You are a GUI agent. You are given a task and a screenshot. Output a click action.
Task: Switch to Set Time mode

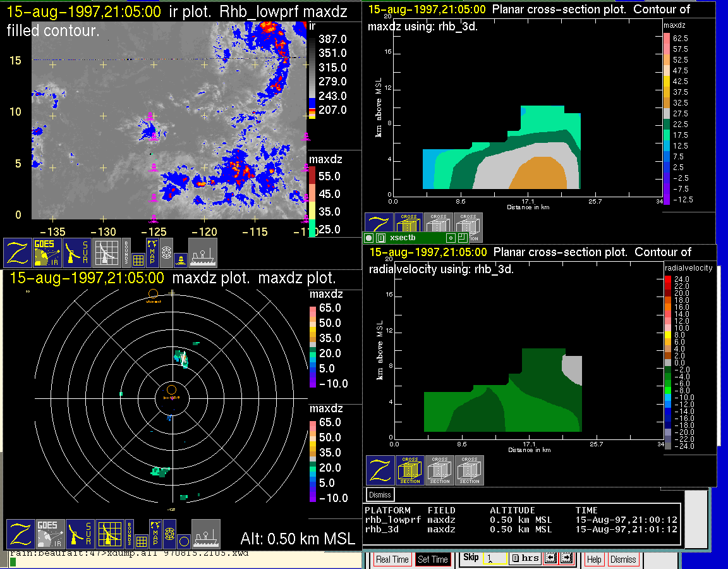[x=433, y=560]
